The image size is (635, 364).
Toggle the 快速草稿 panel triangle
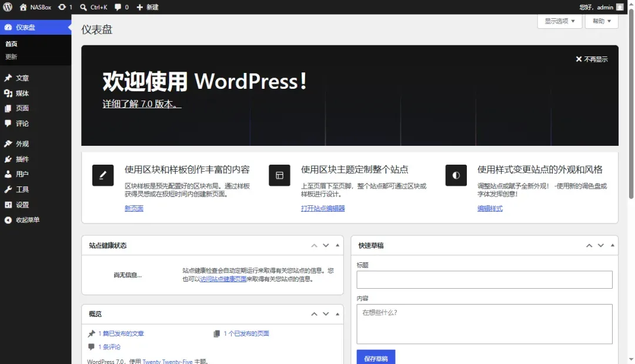(612, 245)
